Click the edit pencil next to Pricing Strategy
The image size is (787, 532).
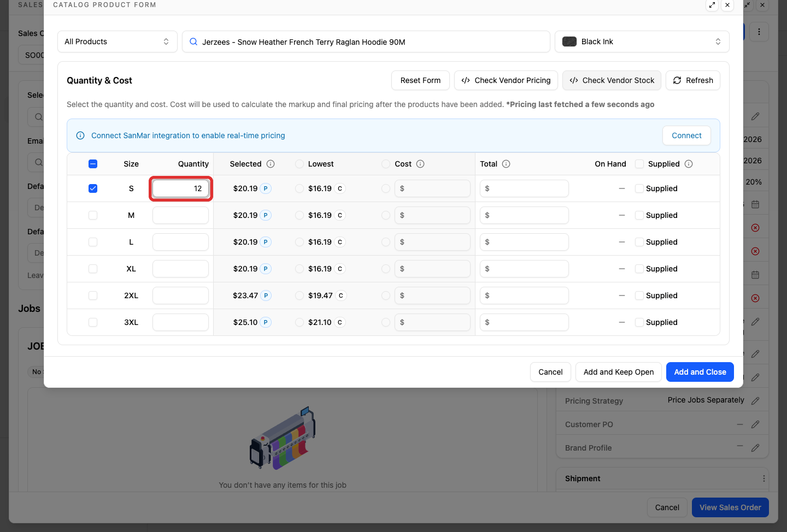tap(755, 401)
